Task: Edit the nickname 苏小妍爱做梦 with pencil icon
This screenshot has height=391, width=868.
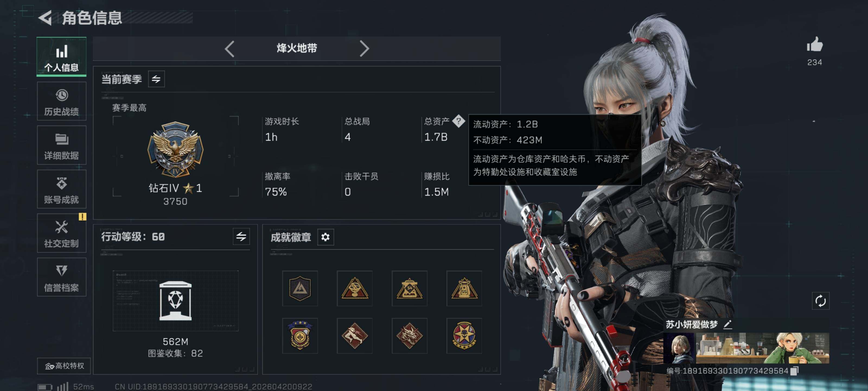Action: pyautogui.click(x=728, y=324)
